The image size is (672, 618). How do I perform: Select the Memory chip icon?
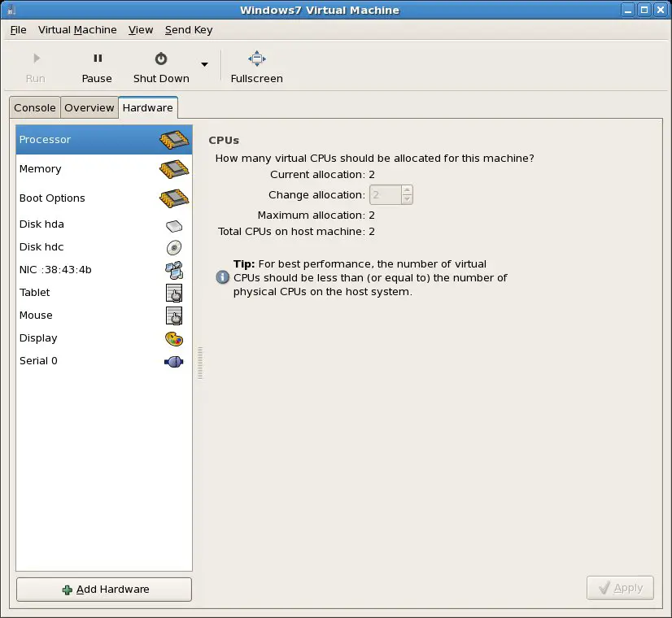174,169
